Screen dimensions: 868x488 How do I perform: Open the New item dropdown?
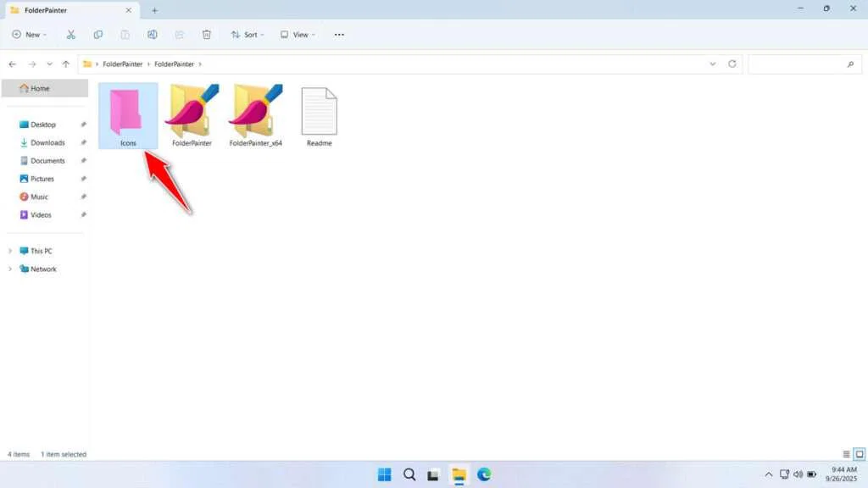click(31, 34)
